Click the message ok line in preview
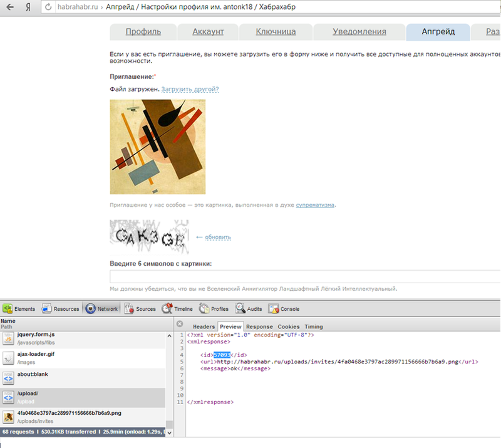Screen dimensions: 501x448 point(235,368)
